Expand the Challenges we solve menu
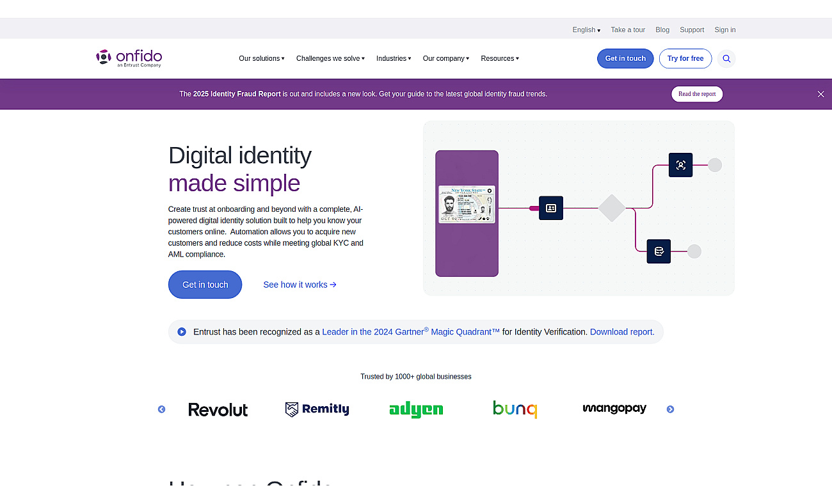This screenshot has width=832, height=504. click(330, 58)
